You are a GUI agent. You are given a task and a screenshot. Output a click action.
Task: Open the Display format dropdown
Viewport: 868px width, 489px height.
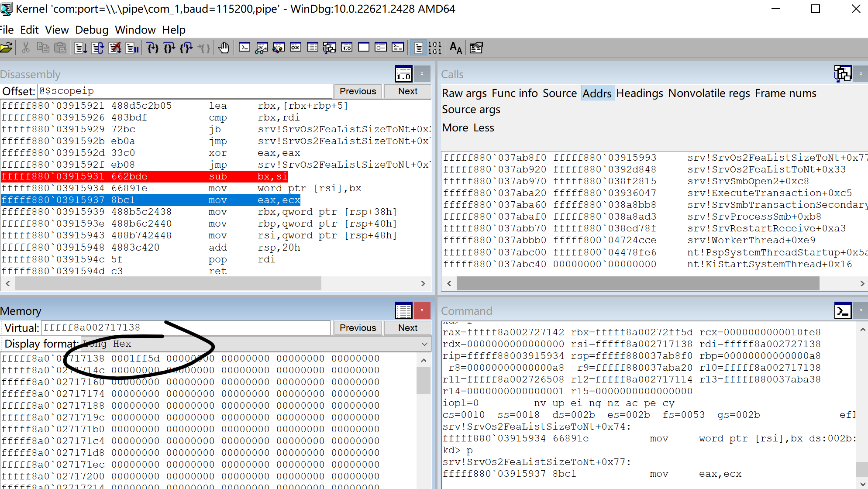tap(424, 344)
